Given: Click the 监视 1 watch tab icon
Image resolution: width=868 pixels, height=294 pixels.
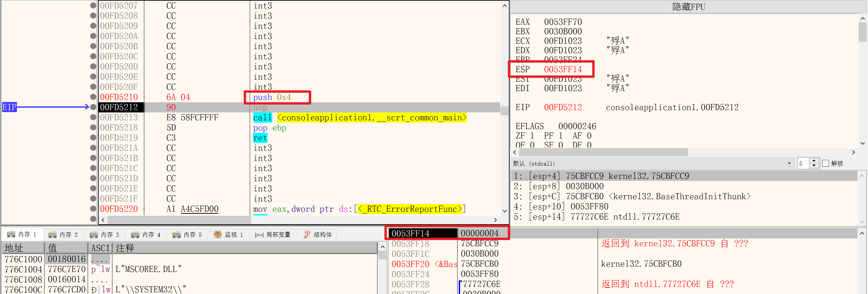Looking at the screenshot, I should (218, 234).
